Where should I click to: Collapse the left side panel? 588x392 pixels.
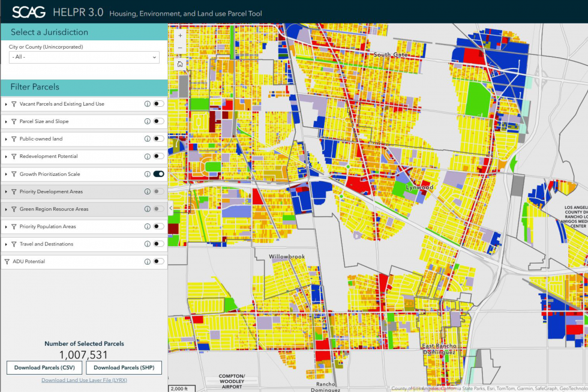pos(171,208)
